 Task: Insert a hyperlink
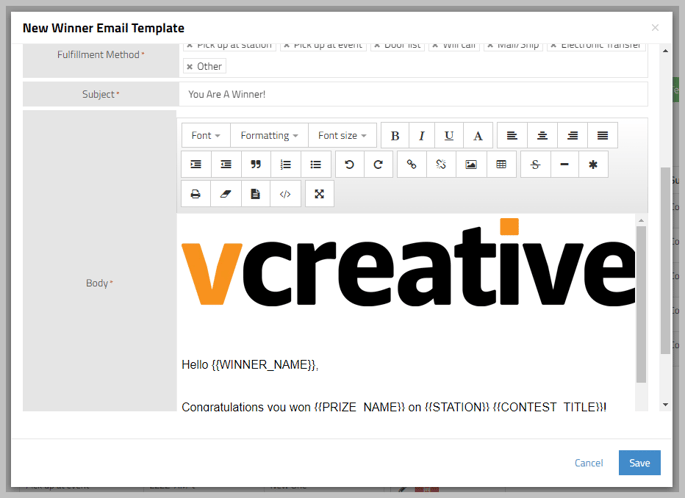(x=412, y=164)
